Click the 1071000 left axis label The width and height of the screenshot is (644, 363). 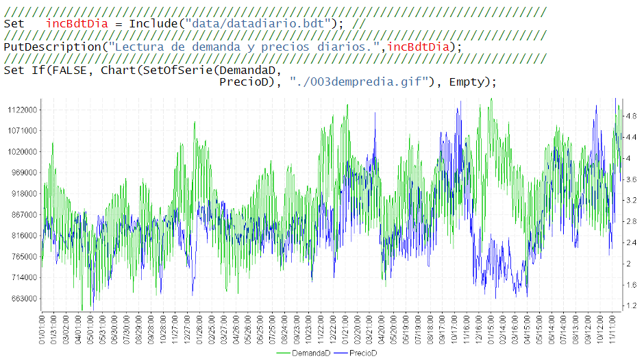click(x=23, y=131)
